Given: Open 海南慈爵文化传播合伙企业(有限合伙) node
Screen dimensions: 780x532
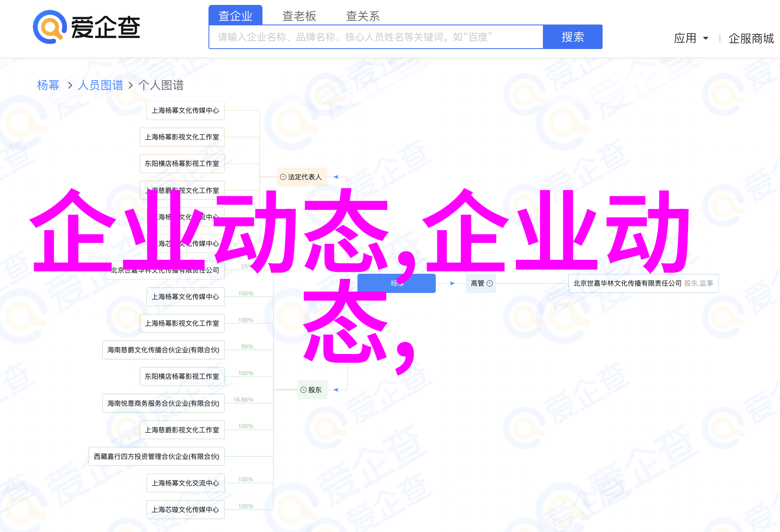Looking at the screenshot, I should click(x=164, y=350).
